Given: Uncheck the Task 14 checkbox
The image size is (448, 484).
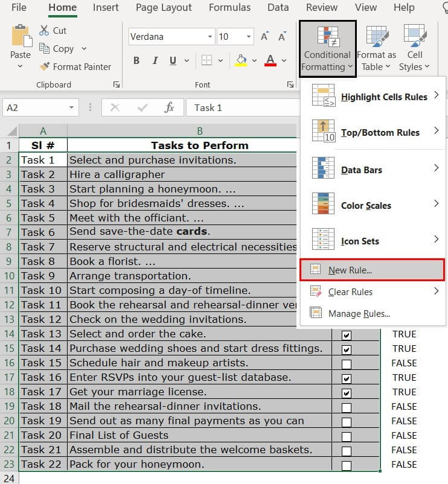Looking at the screenshot, I should coord(347,349).
